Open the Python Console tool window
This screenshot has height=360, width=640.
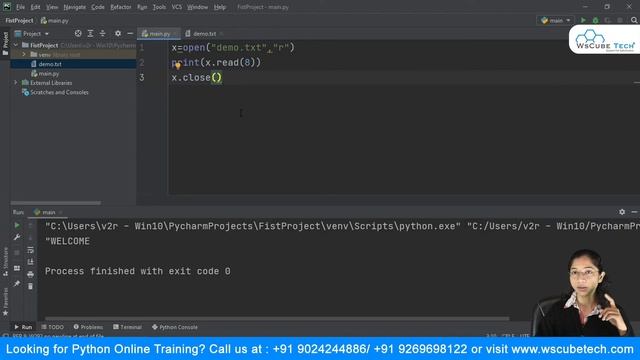tap(175, 327)
